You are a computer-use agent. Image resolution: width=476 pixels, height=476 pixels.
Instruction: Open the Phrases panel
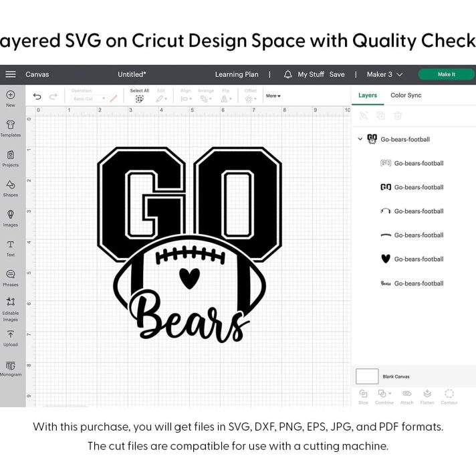coord(10,278)
